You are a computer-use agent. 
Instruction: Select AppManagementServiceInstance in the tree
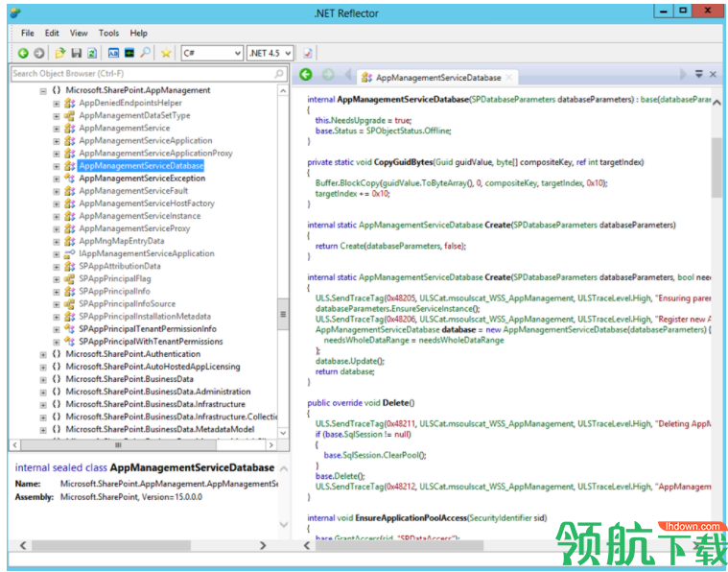pos(140,216)
